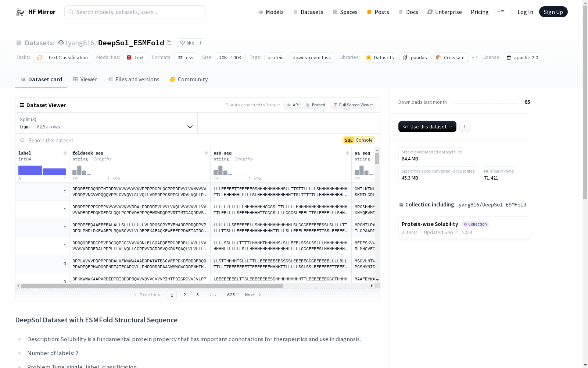The width and height of the screenshot is (588, 368).
Task: Click the Auto-converted link
Action: click(x=245, y=105)
